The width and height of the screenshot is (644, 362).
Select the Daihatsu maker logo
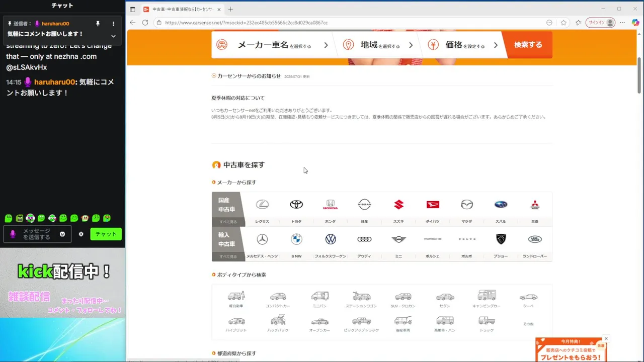coord(433,204)
